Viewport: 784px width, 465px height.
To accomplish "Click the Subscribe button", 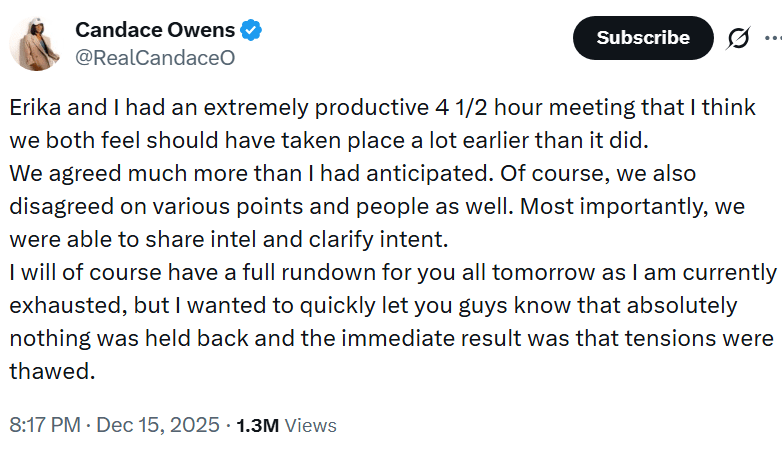I will (643, 38).
